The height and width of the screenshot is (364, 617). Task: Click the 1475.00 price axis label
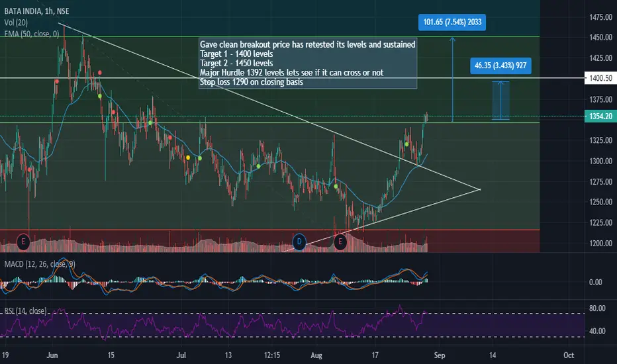coord(600,17)
